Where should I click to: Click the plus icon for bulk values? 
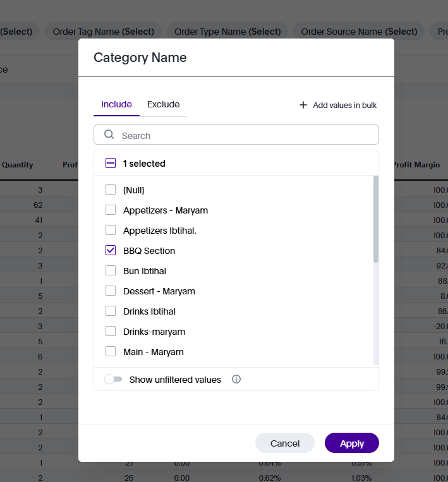(x=303, y=105)
